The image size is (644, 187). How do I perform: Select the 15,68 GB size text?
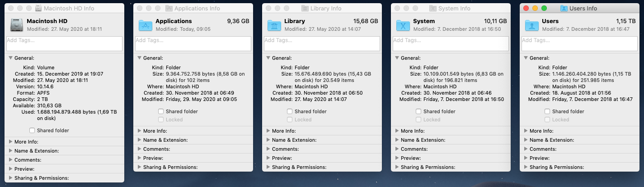click(x=365, y=21)
